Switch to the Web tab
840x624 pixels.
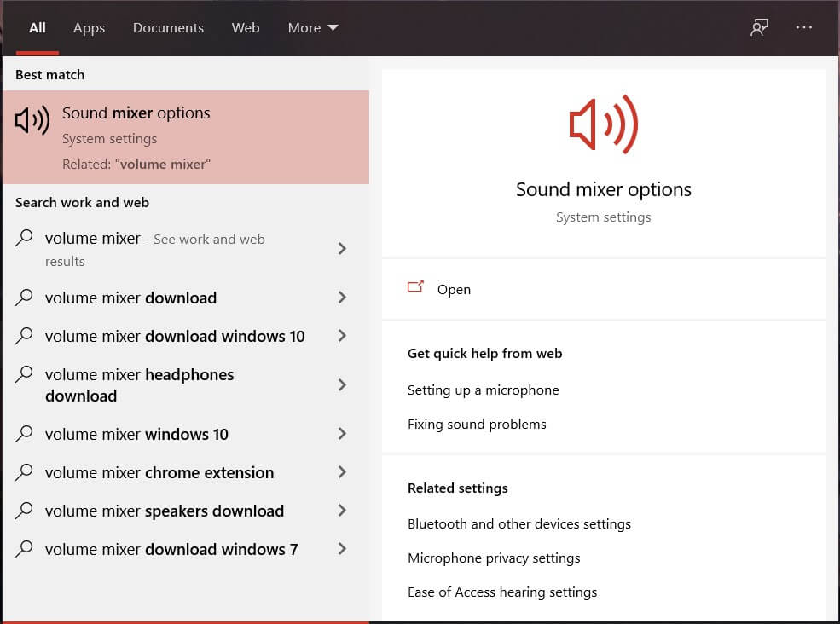(246, 28)
